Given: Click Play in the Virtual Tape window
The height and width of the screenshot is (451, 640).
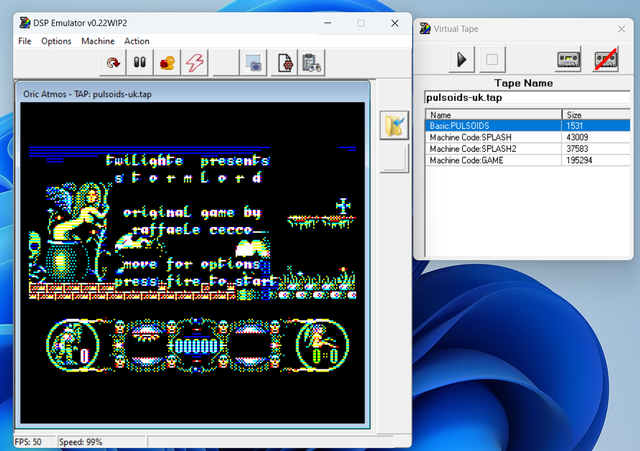Looking at the screenshot, I should pyautogui.click(x=461, y=60).
